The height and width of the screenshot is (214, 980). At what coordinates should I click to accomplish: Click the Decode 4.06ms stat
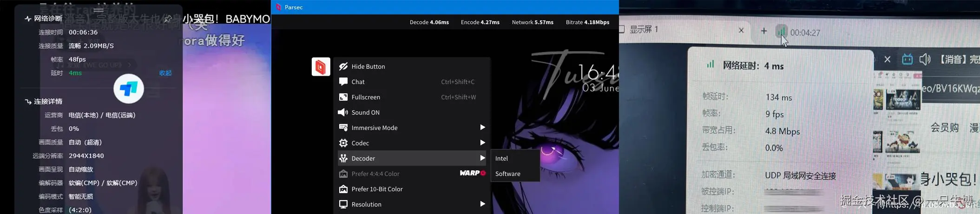tap(429, 22)
